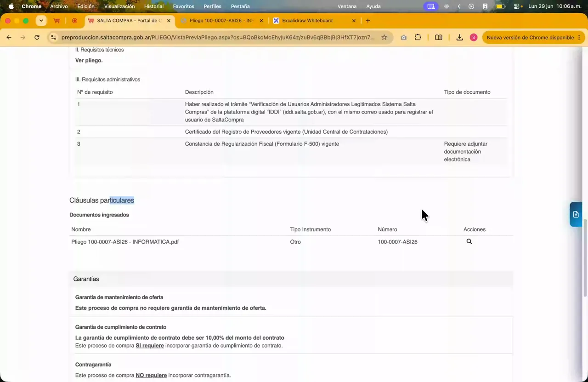Go back to the previous page
This screenshot has width=588, height=382.
[9, 37]
